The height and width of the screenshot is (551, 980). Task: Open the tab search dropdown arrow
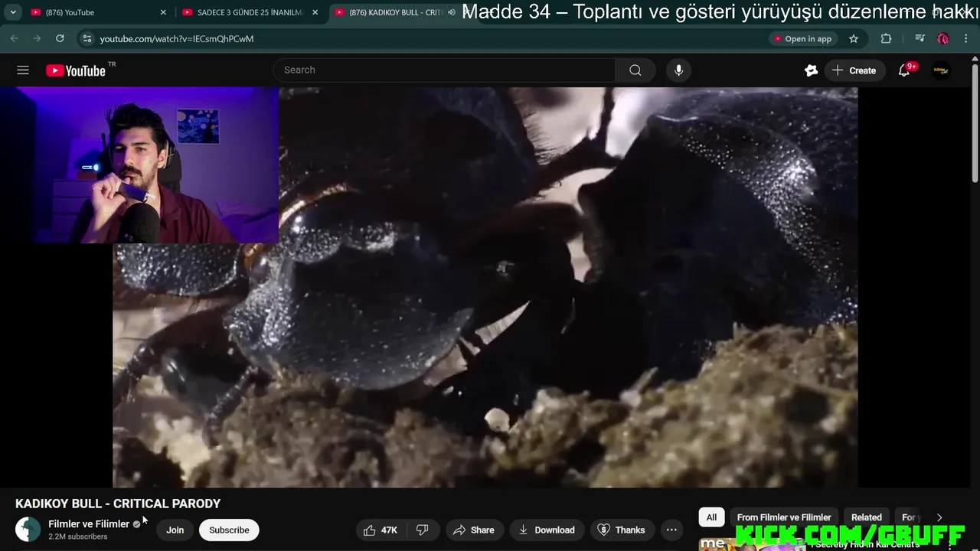point(13,12)
